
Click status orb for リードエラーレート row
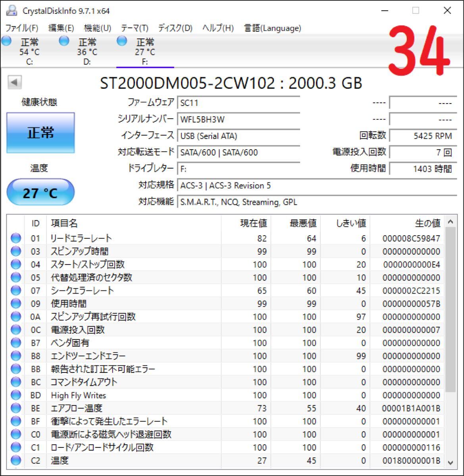pos(16,238)
